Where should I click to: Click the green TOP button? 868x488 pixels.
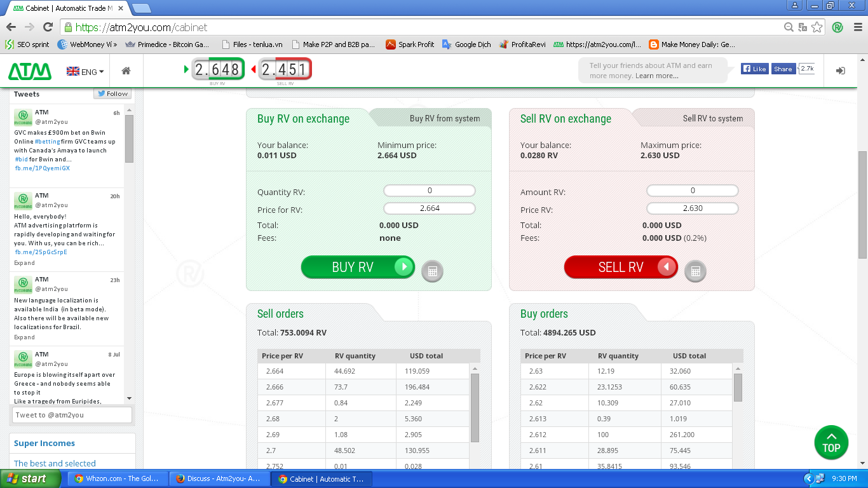[x=831, y=442]
